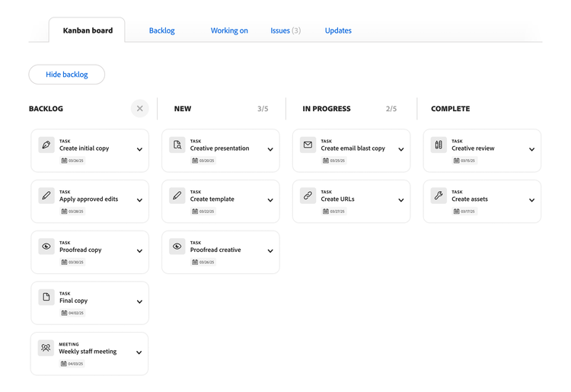Click the eye icon on Proofread creative card
Viewport: 571px width, 392px height.
pos(177,247)
